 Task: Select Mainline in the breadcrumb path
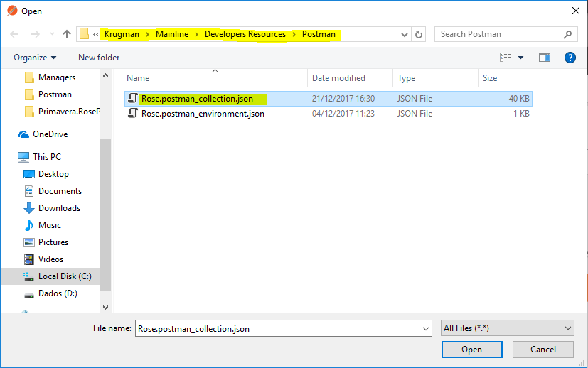tap(172, 34)
